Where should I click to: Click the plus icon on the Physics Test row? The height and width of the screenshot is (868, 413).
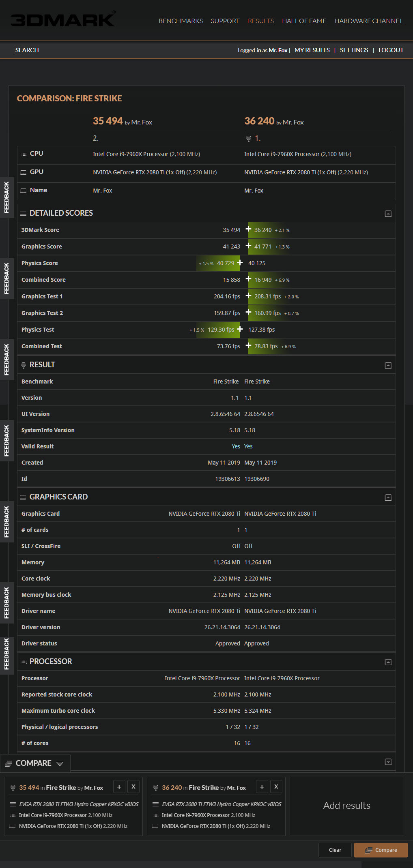click(240, 329)
